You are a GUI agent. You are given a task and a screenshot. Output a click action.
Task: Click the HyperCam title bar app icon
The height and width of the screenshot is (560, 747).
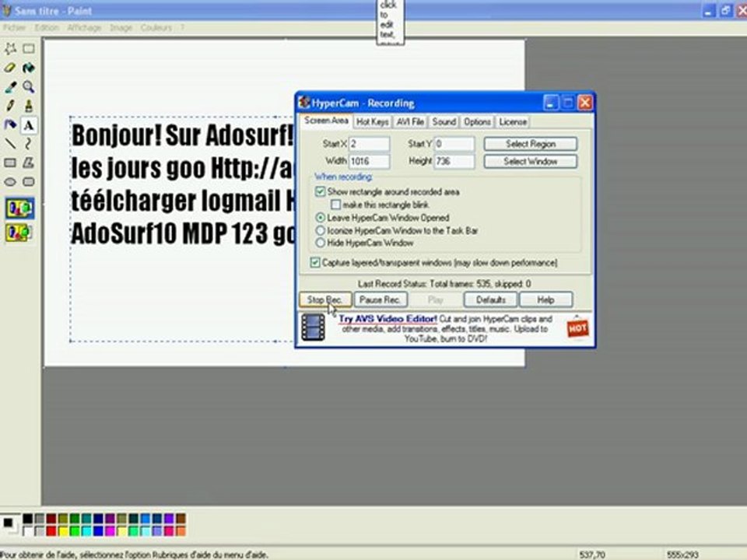[x=304, y=103]
